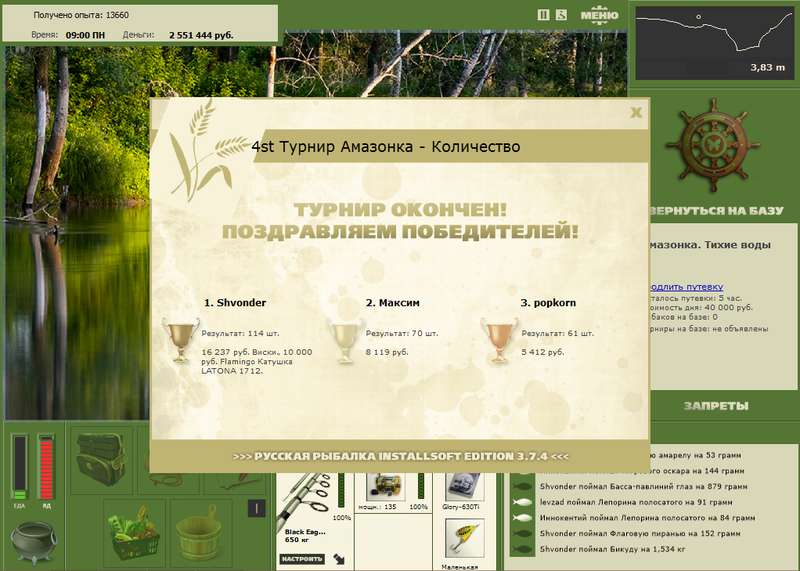Click log line 'Иннокентий поймал Лепорина полосатого на 84 грамм'

pos(647,518)
